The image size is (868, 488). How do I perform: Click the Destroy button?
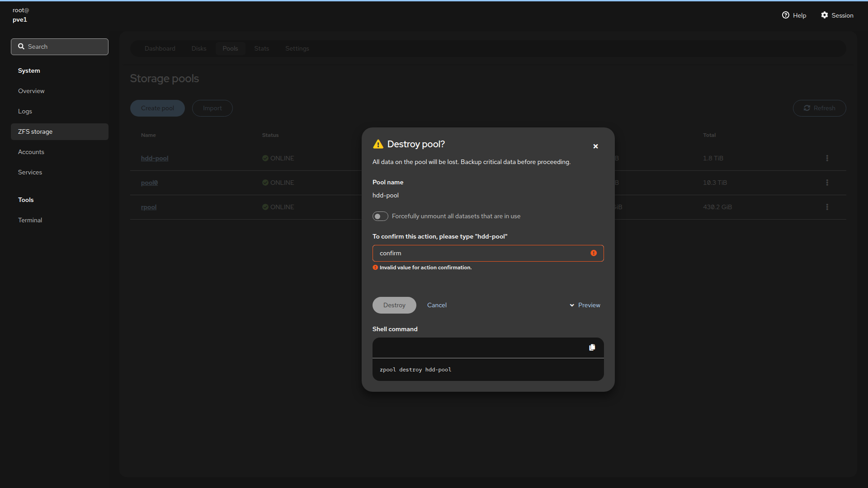pos(394,305)
